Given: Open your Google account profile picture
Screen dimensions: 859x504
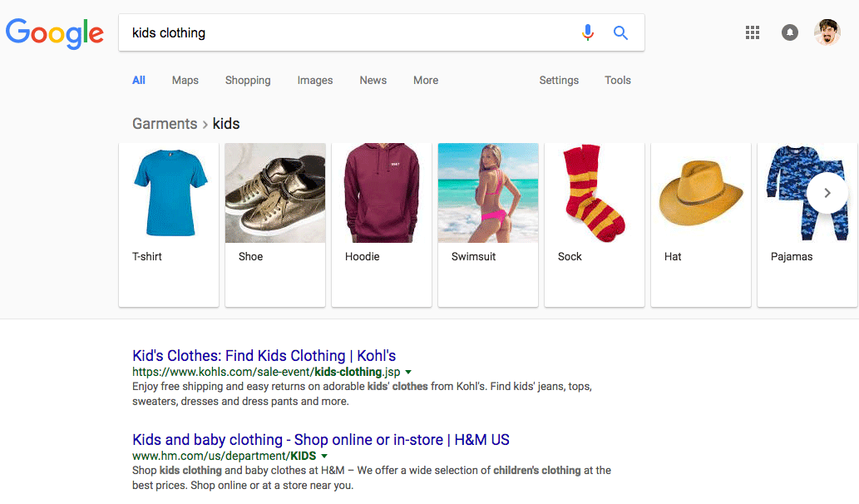Looking at the screenshot, I should 826,32.
